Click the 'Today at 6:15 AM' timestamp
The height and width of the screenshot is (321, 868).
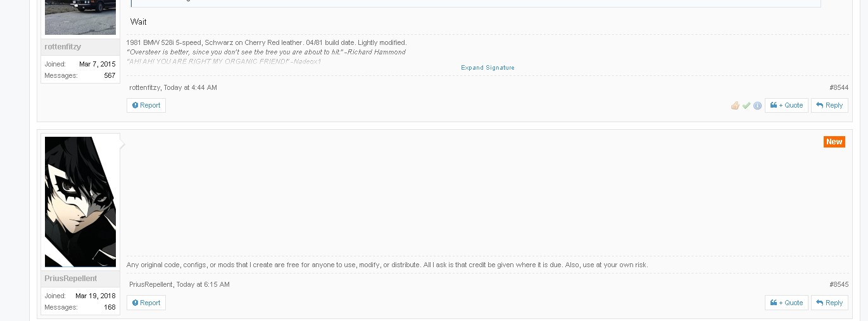tap(203, 285)
